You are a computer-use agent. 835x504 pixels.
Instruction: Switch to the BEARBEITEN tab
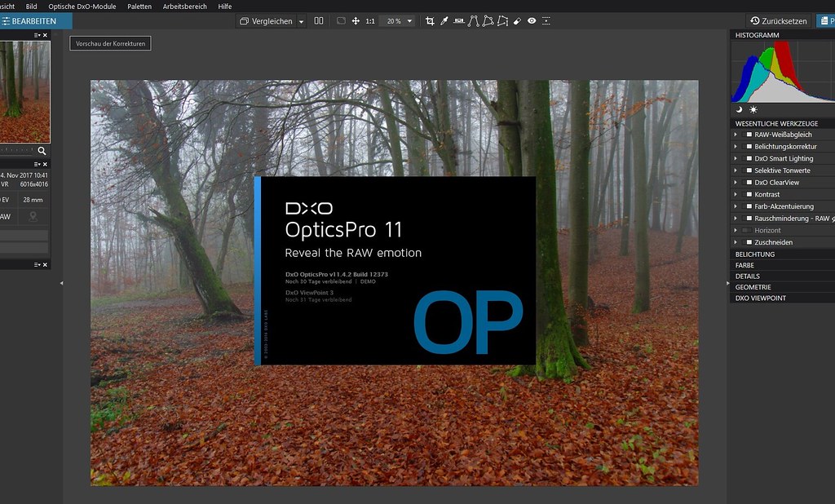[35, 21]
